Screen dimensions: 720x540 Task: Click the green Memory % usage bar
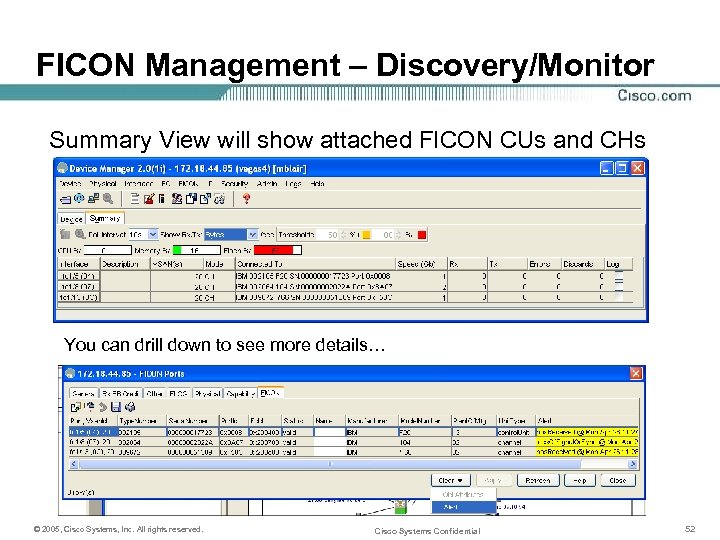196,250
